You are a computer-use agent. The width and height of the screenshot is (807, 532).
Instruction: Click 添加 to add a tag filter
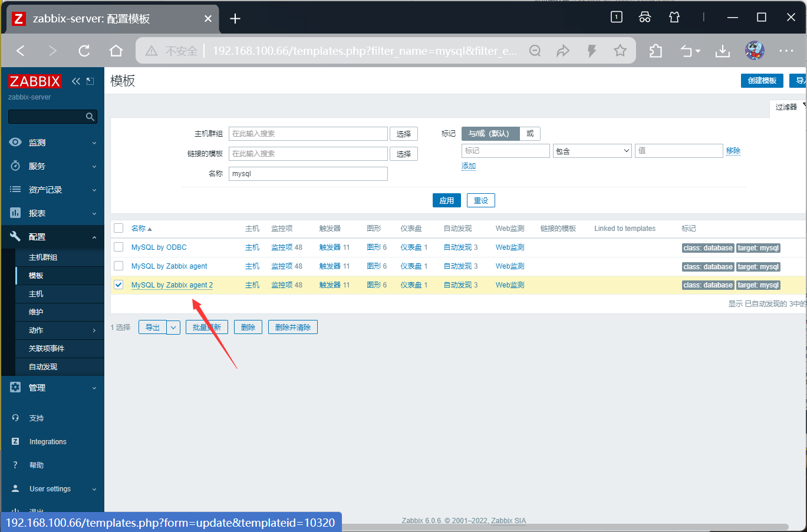[469, 166]
